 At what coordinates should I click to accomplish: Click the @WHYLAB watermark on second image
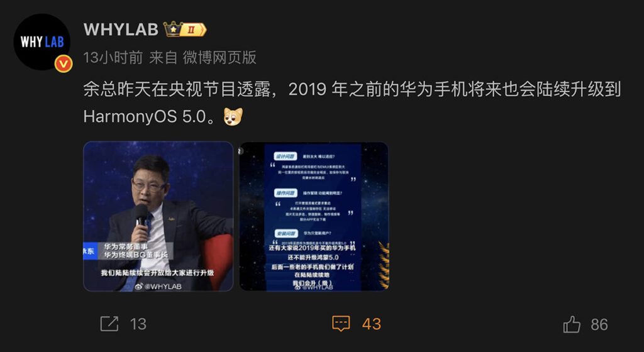click(x=314, y=287)
